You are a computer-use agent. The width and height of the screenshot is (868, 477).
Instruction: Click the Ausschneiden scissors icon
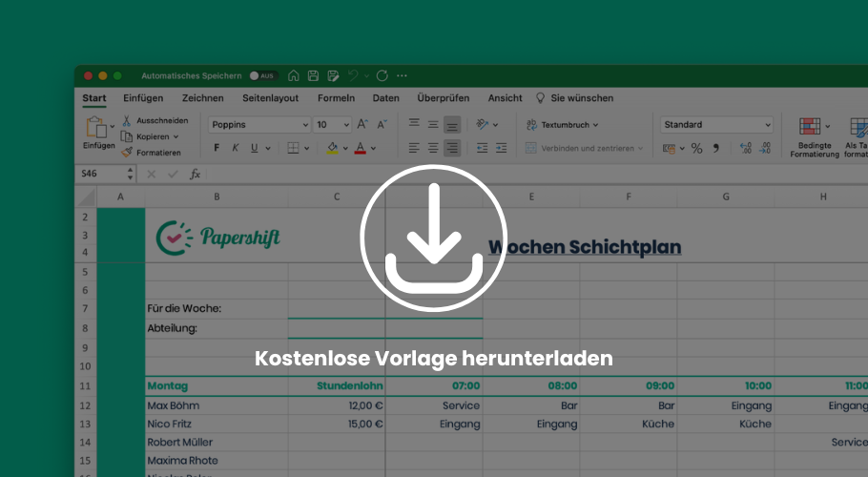pos(127,121)
